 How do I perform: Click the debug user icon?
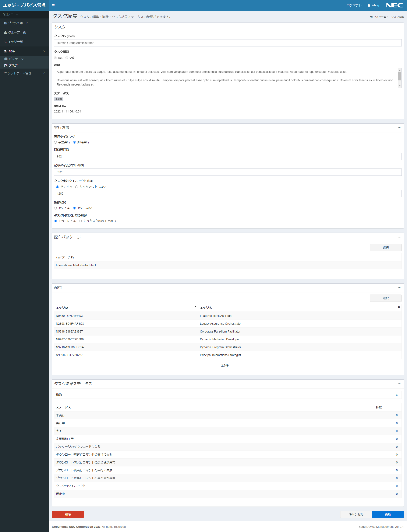click(x=369, y=5)
